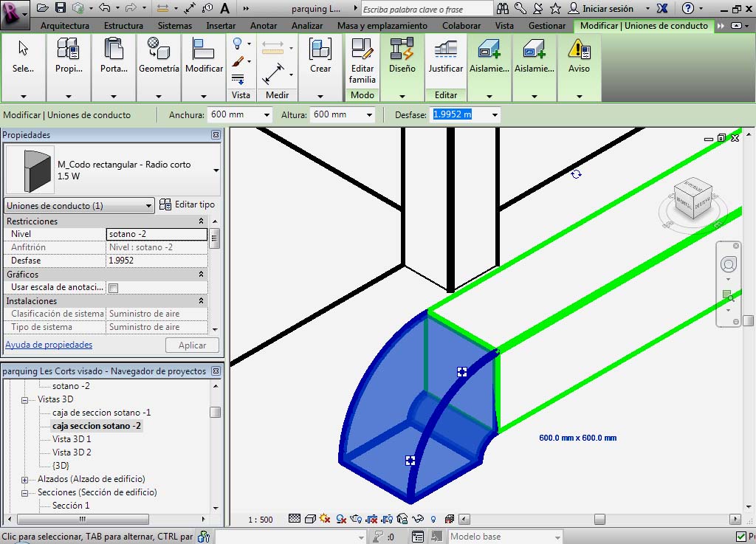Expand the Alzados tree node
This screenshot has height=544, width=756.
click(24, 480)
